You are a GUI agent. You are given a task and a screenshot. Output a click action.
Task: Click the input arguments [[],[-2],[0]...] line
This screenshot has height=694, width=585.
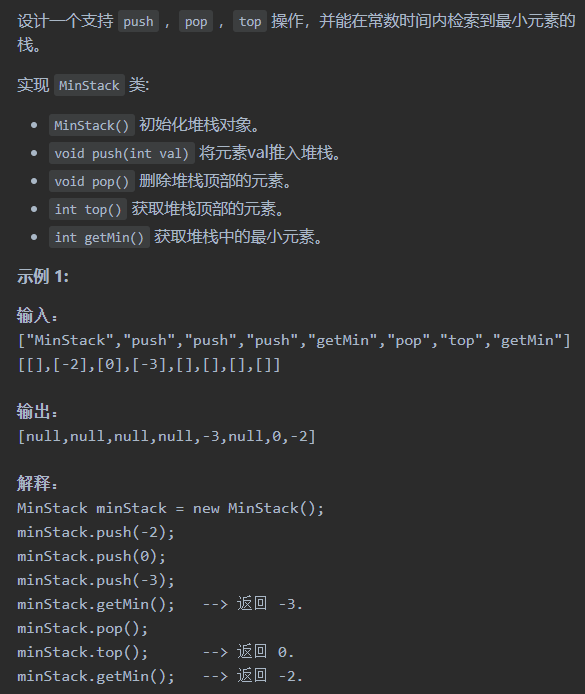(149, 365)
